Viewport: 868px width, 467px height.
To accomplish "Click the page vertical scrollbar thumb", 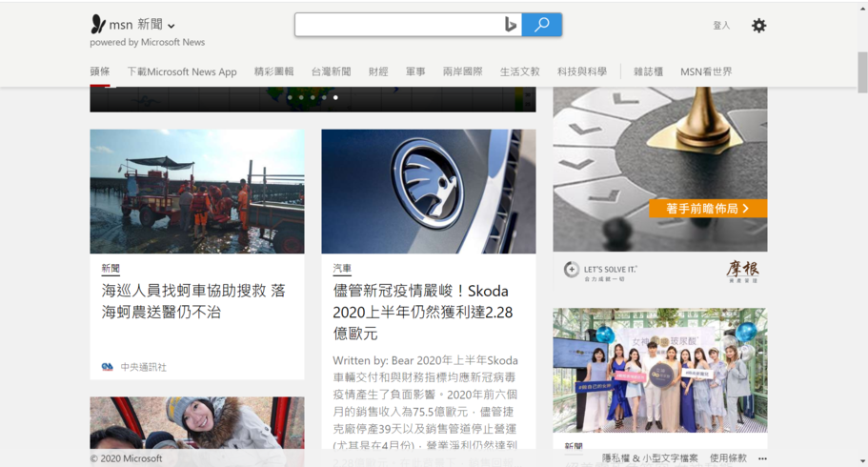I will tap(862, 72).
